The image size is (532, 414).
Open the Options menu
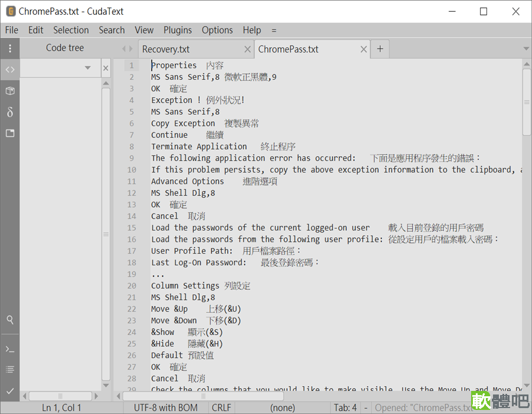pyautogui.click(x=217, y=30)
